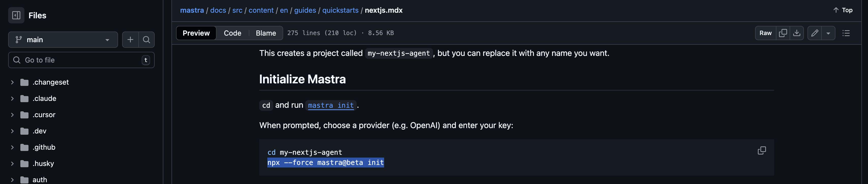The width and height of the screenshot is (868, 184).
Task: Switch to the Code tab
Action: pyautogui.click(x=233, y=33)
